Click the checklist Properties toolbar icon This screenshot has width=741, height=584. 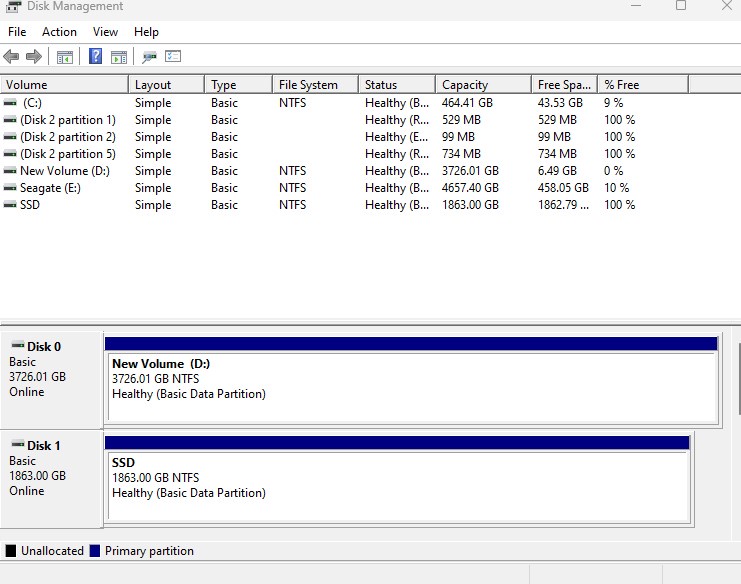173,56
